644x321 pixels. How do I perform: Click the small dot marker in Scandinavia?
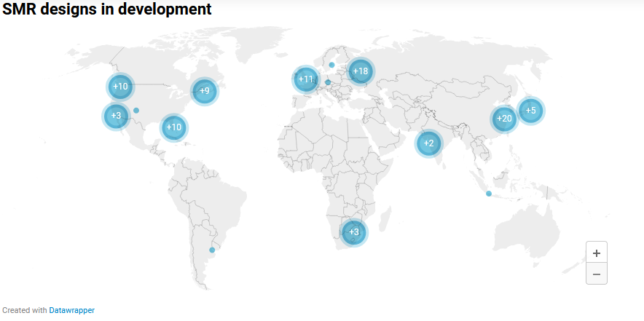point(331,65)
